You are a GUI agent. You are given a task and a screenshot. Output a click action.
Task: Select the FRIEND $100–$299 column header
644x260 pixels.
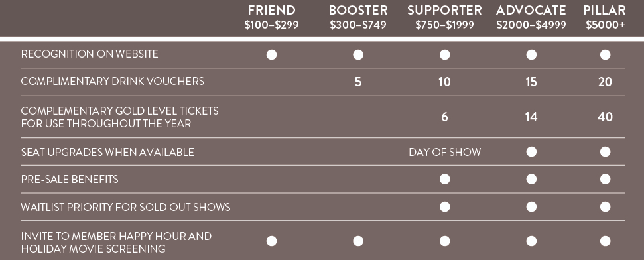click(271, 17)
